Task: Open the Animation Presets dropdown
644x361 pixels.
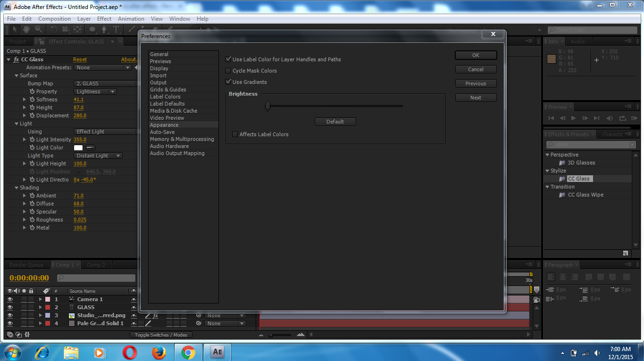Action: 103,67
